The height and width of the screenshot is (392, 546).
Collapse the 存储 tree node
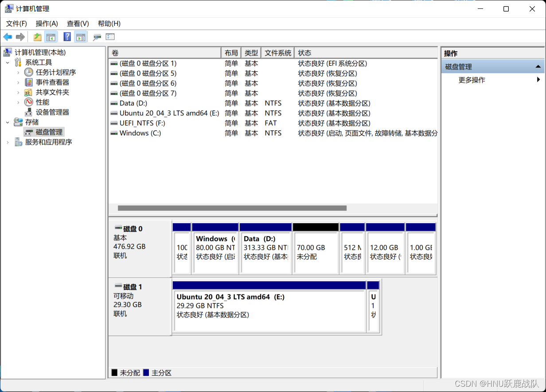click(x=8, y=122)
